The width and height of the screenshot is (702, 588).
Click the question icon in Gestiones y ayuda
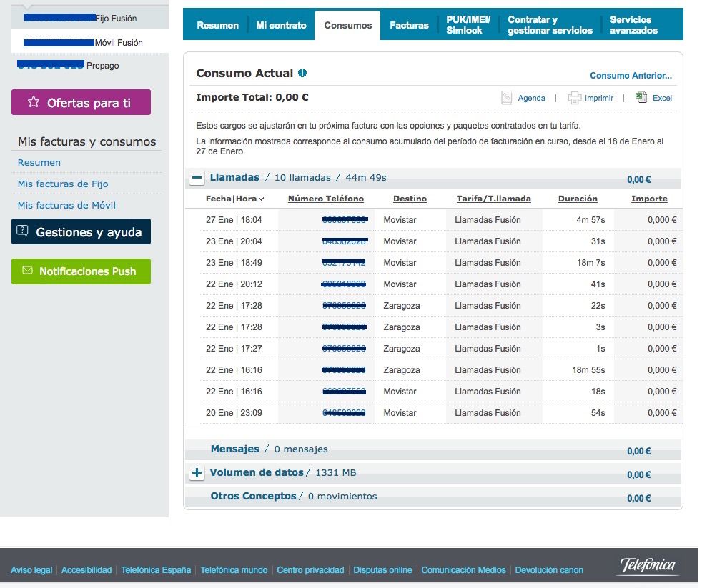(x=22, y=231)
